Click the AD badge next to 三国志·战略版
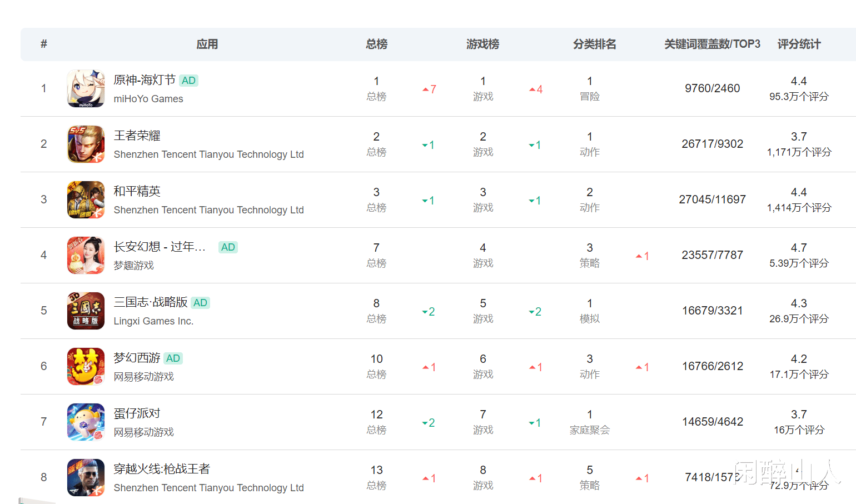The width and height of the screenshot is (856, 504). (x=200, y=303)
